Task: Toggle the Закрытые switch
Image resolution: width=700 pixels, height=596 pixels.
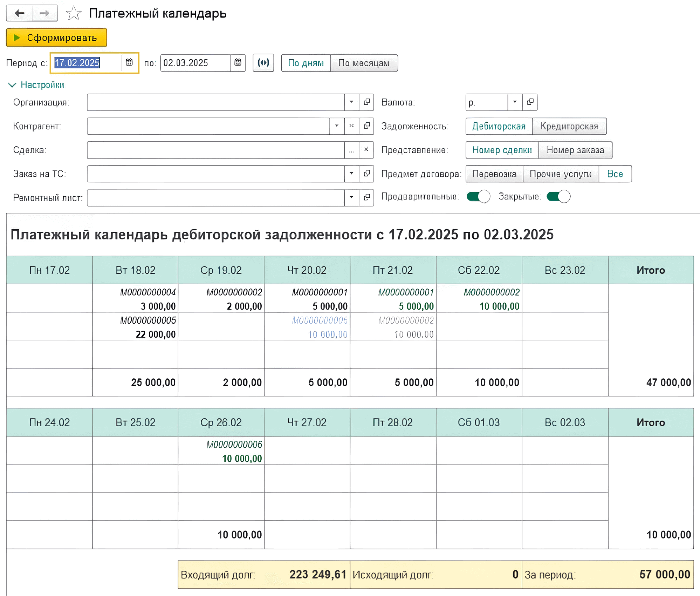Action: (558, 196)
